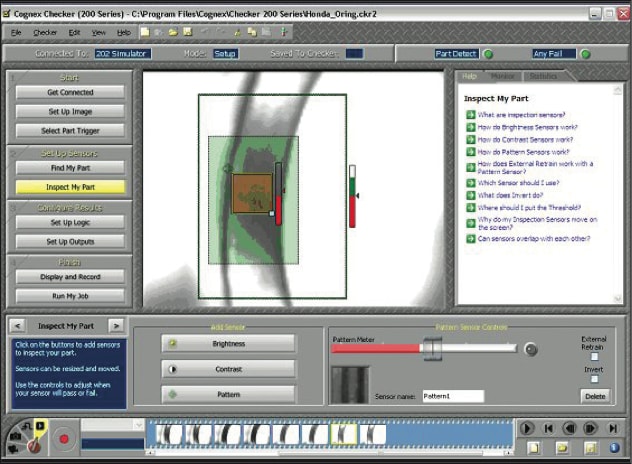This screenshot has width=632, height=464.
Task: Click the Set Up Image button
Action: click(x=70, y=112)
